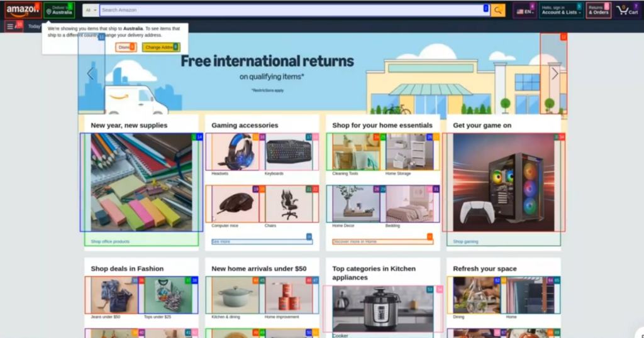
Task: Open the Computer mice thumbnail
Action: (x=235, y=204)
